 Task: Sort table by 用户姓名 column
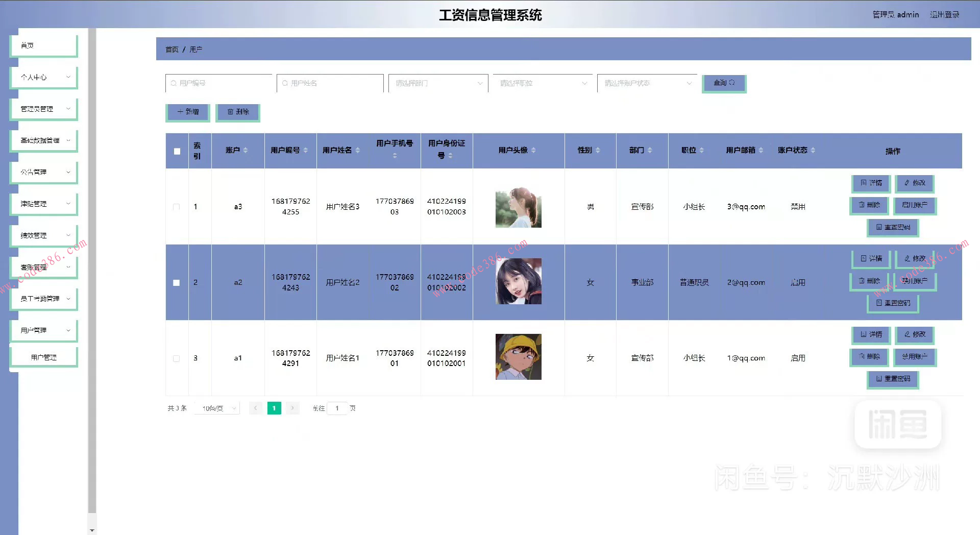pyautogui.click(x=358, y=150)
